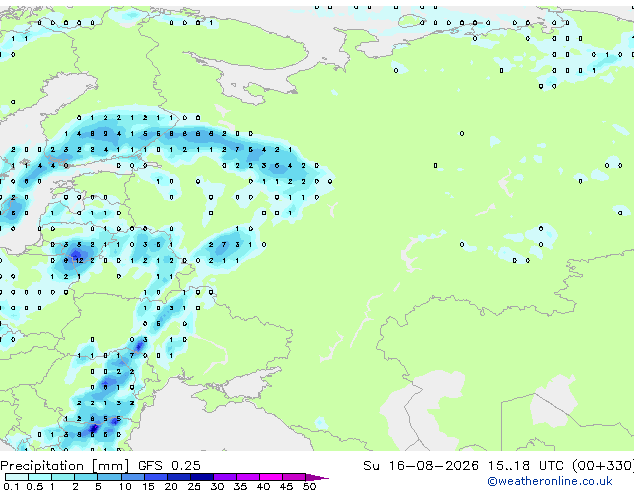Viewport: 634px width, 490px height.
Task: Click the 0.5–1 mm legend color swatch
Action: tap(40, 477)
